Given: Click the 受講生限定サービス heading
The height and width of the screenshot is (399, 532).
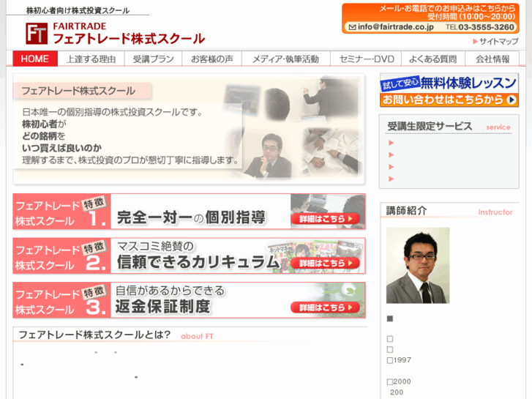Looking at the screenshot, I should coord(430,127).
